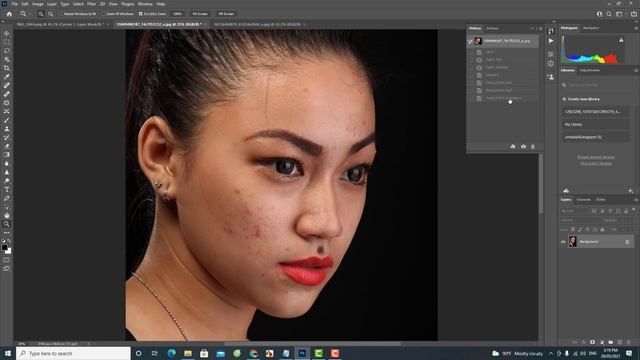
Task: Click the Background layer thumbnail
Action: (573, 242)
